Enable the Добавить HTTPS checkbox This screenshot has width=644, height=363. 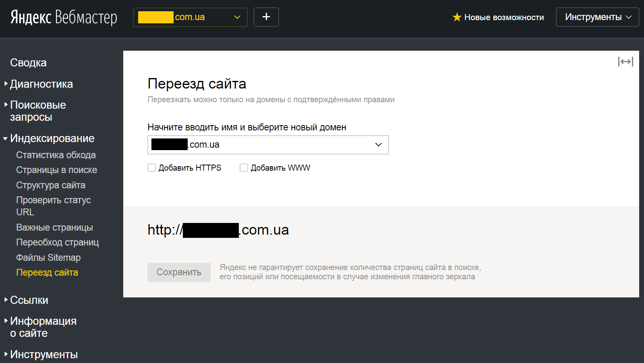(x=152, y=168)
